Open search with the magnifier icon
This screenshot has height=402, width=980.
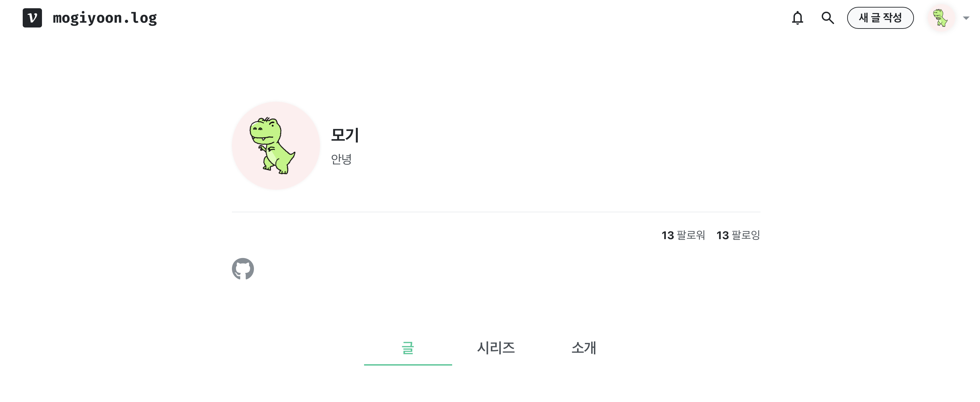(x=828, y=18)
